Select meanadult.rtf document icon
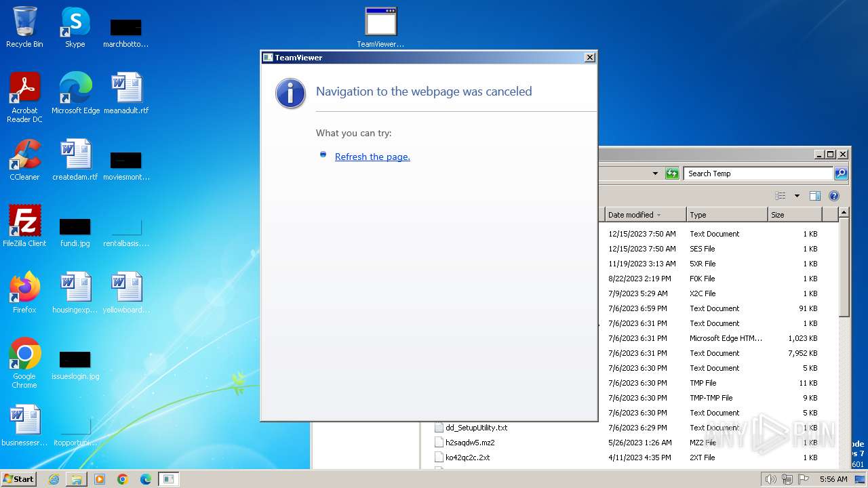This screenshot has width=868, height=488. [x=126, y=94]
